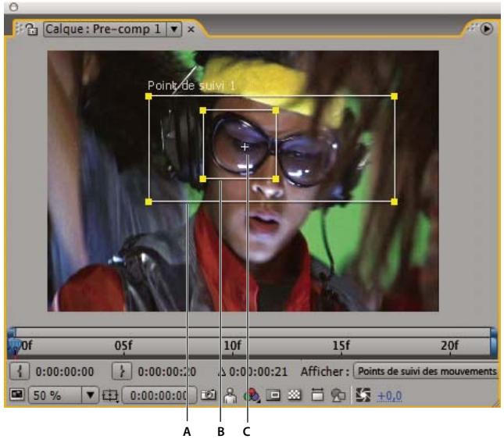
Task: Click the time navigator start handle
Action: point(12,332)
